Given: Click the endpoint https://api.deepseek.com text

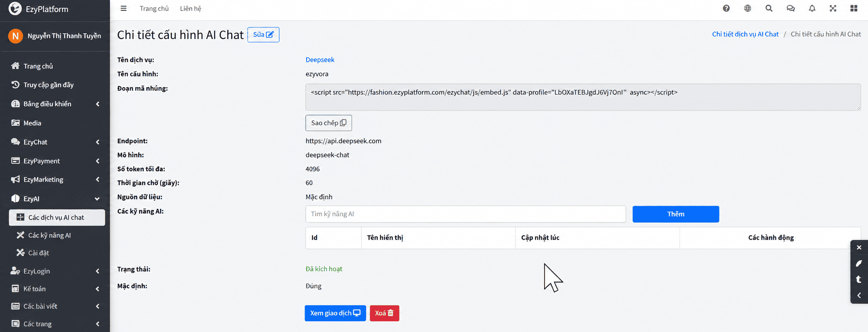Looking at the screenshot, I should (x=343, y=141).
